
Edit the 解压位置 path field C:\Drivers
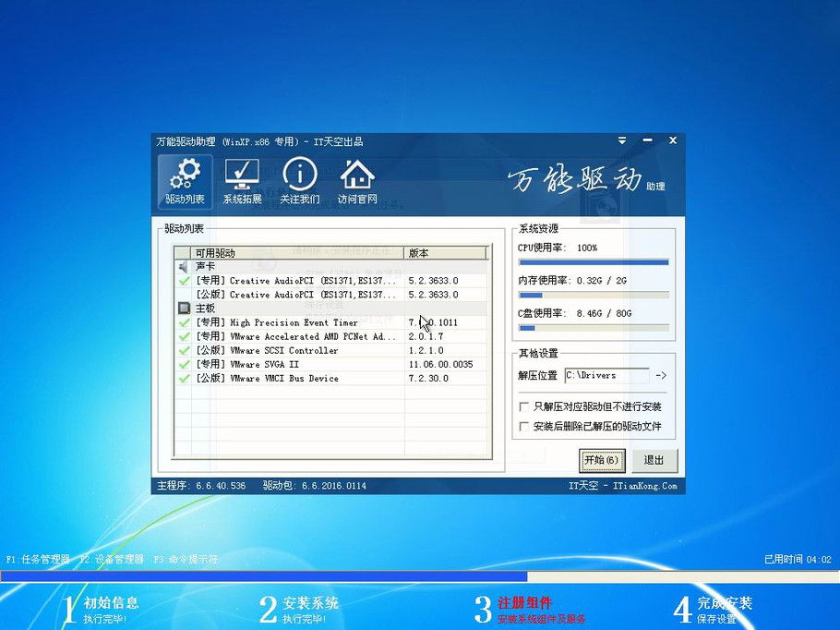(607, 375)
